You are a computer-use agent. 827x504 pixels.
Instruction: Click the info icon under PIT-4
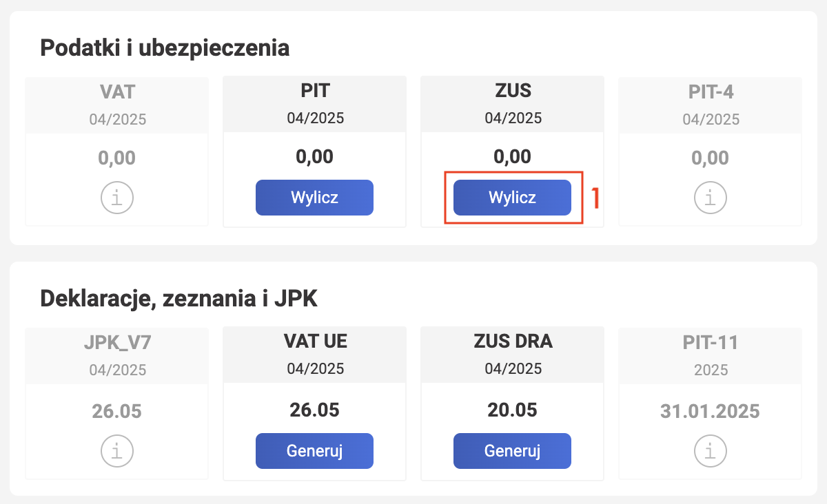[x=711, y=198]
